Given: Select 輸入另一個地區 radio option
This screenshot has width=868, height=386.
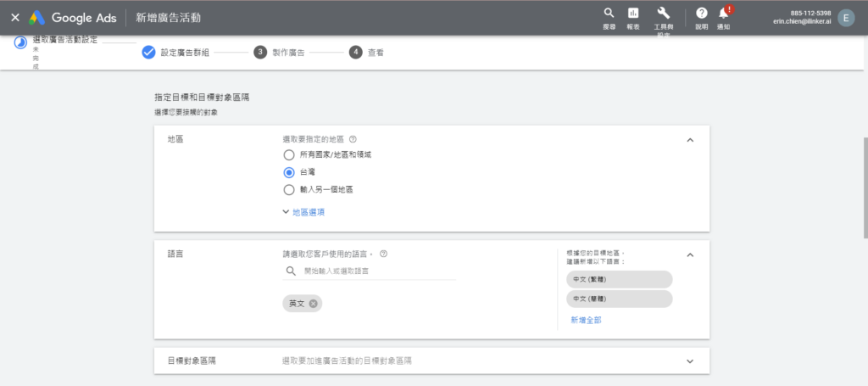Looking at the screenshot, I should [x=288, y=190].
